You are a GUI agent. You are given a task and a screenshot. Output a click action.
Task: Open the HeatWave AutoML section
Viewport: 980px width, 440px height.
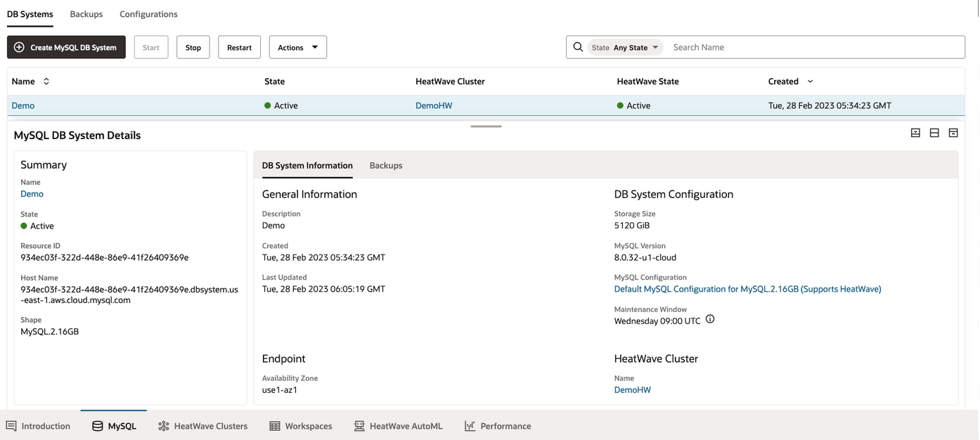[x=398, y=426]
